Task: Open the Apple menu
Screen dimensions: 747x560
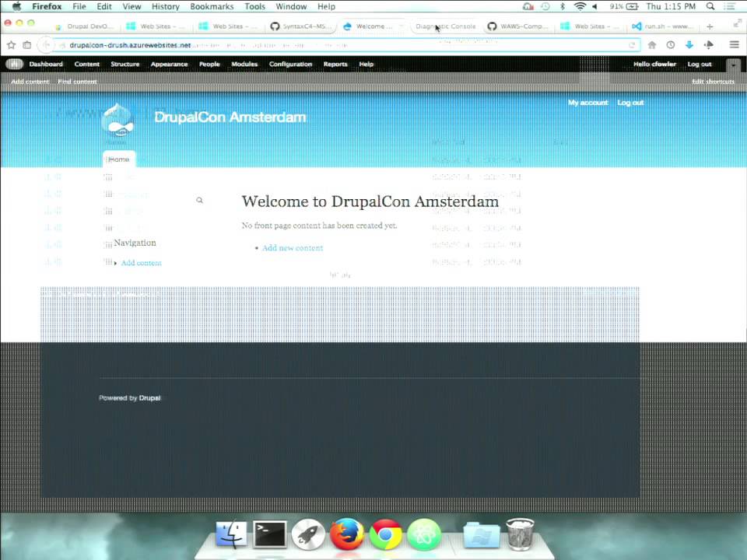Action: point(16,6)
